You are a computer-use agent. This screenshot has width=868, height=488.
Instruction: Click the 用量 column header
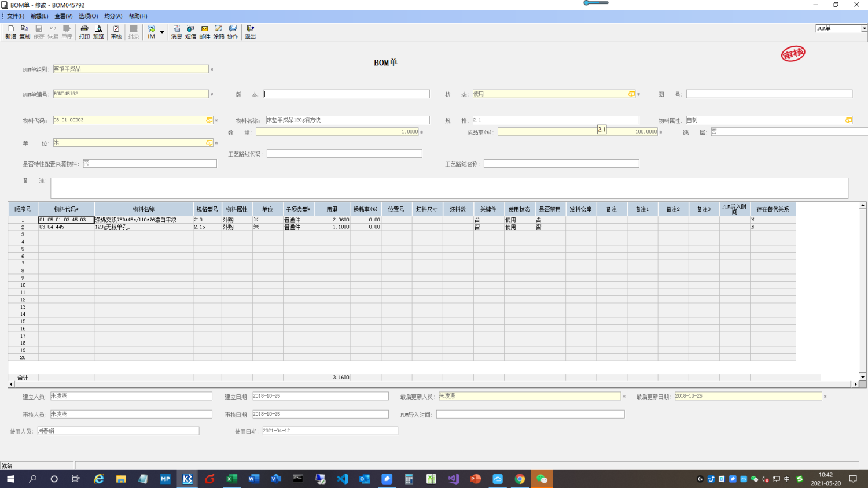pos(332,209)
